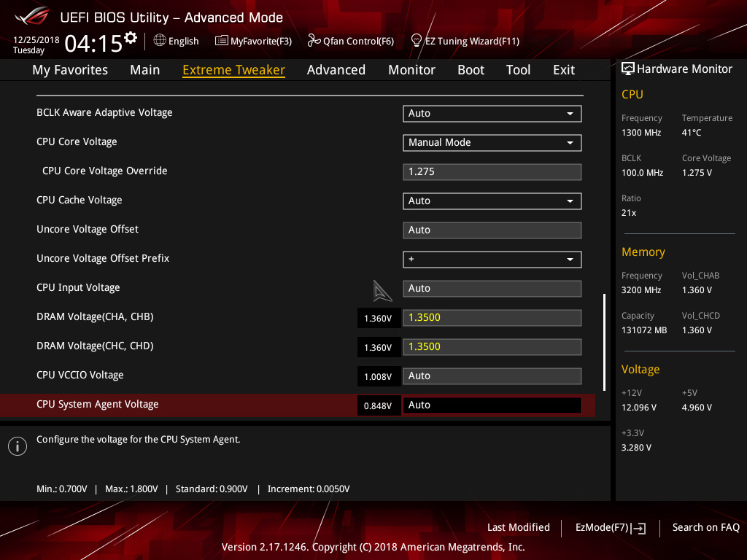Select DRAM Voltage(CHA, CHB) label

[95, 317]
